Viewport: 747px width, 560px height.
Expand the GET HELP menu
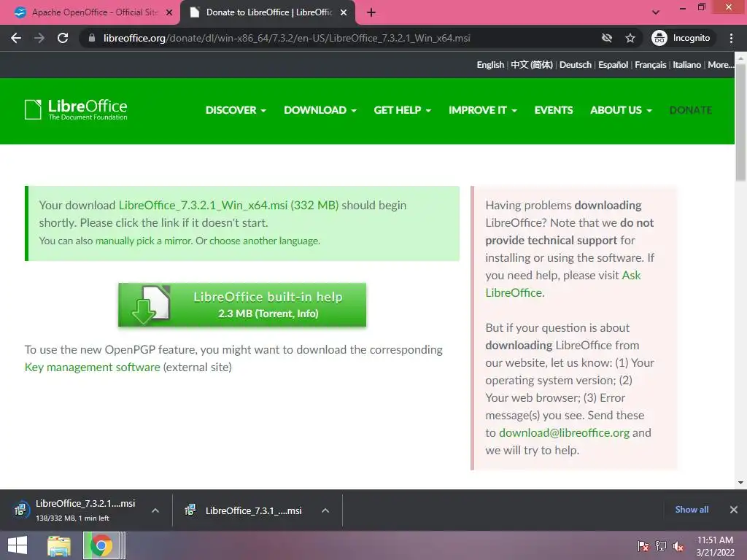[x=403, y=110]
